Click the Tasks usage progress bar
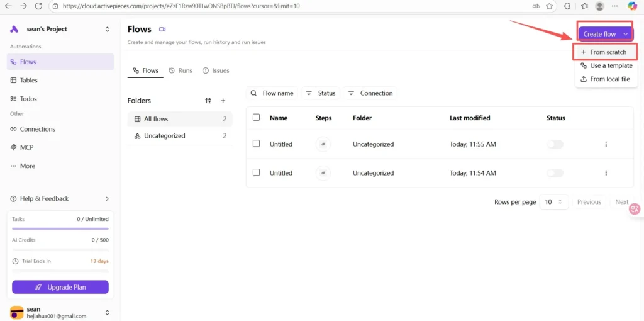Image resolution: width=644 pixels, height=321 pixels. point(60,228)
